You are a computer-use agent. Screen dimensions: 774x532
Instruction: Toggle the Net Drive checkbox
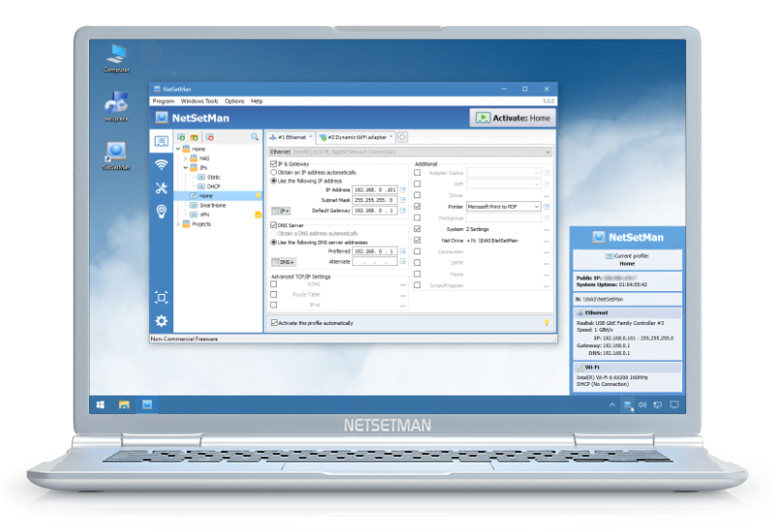pos(417,240)
